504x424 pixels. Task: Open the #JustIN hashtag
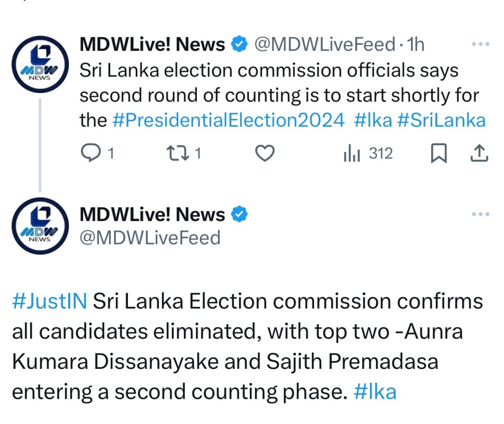click(49, 301)
